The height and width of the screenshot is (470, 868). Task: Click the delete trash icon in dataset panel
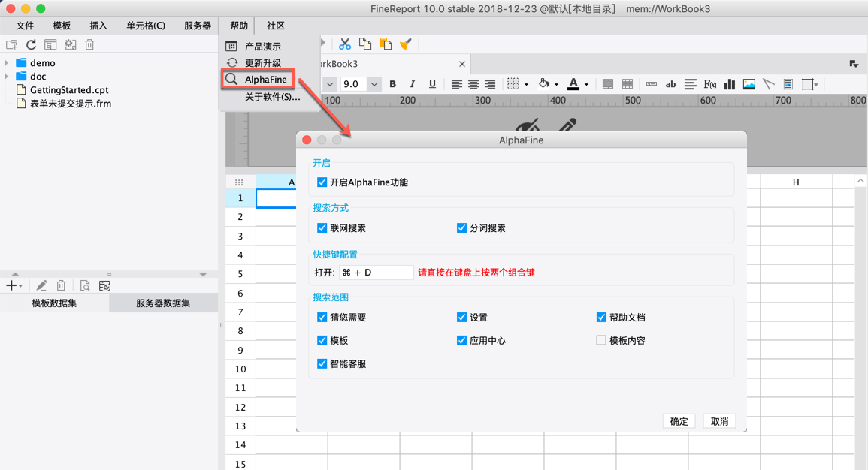61,285
